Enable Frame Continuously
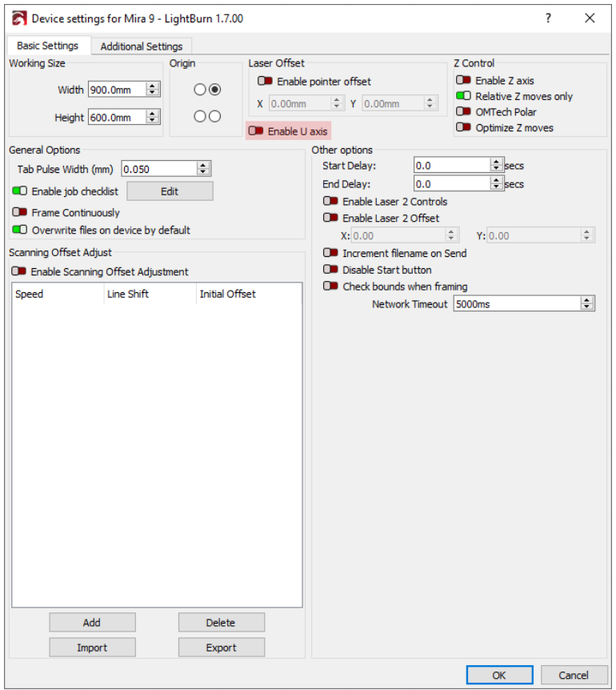The image size is (616, 690). click(x=20, y=212)
